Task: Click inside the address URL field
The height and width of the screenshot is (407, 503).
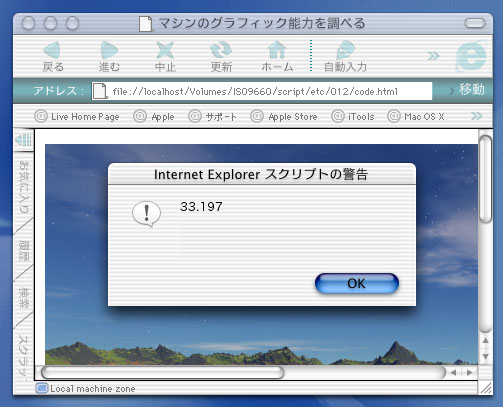Action: coord(262,91)
